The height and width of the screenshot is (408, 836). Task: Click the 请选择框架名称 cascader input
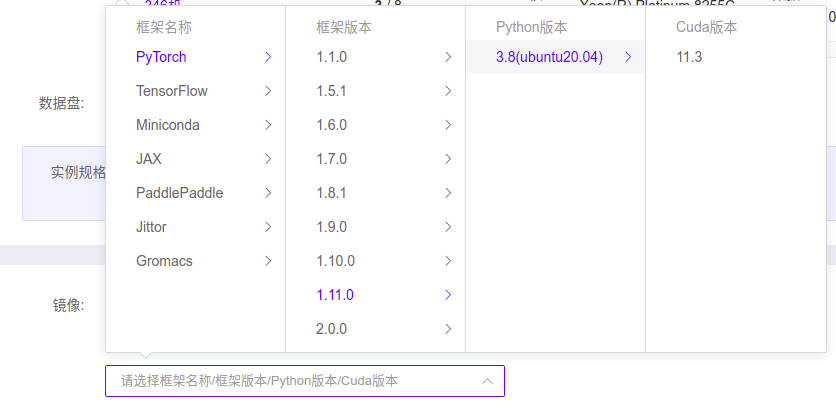305,381
